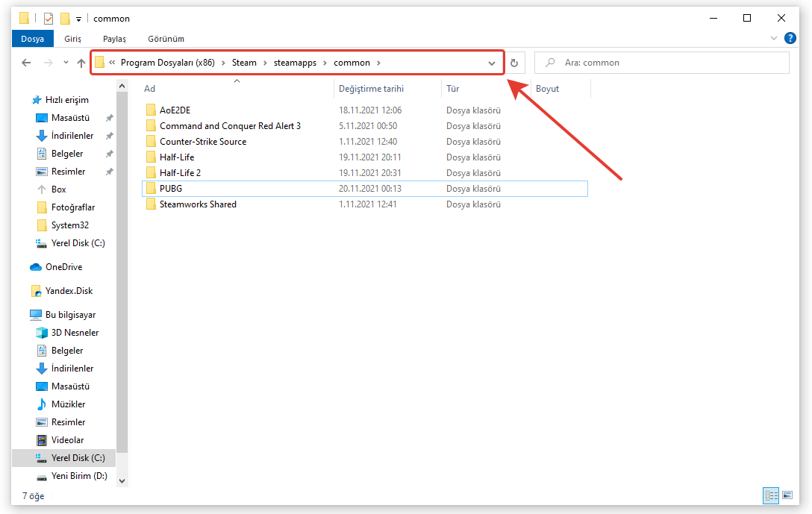Open Customize Quick Access Toolbar dropdown
812x514 pixels.
(78, 19)
